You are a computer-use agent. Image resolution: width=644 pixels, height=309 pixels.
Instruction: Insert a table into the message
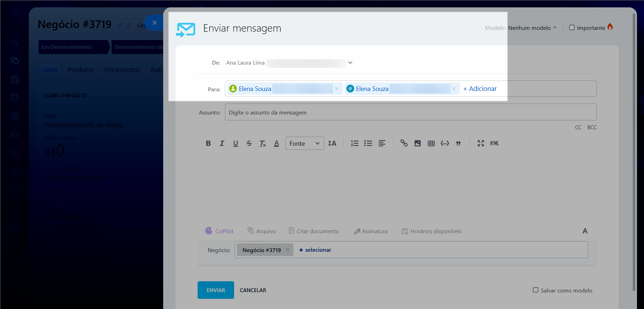pos(431,143)
